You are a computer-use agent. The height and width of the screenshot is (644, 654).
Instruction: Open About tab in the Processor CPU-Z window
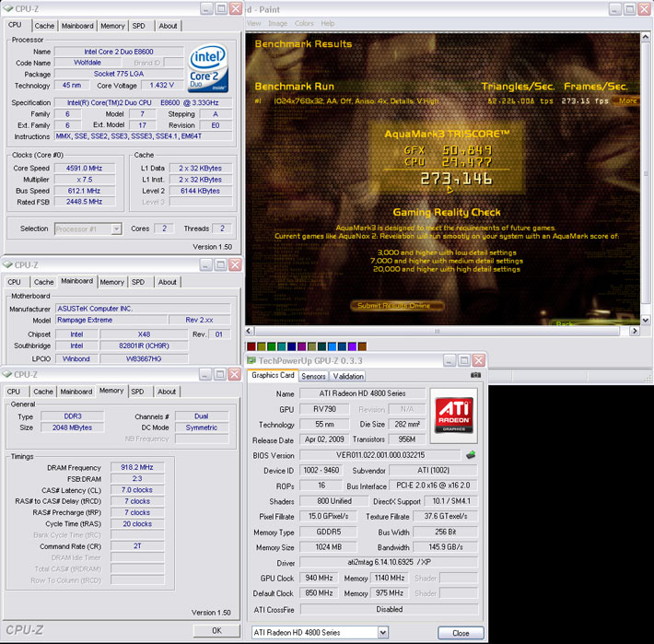pos(168,26)
